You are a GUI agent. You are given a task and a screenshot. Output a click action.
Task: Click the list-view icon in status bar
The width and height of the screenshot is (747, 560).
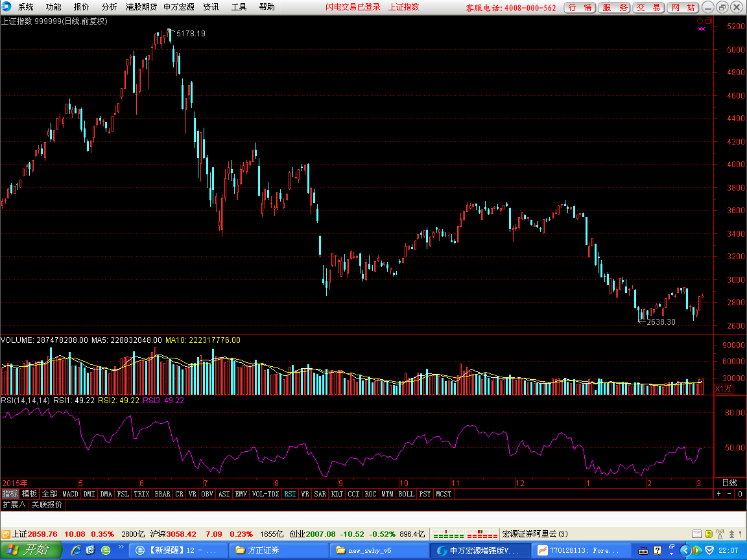[x=696, y=534]
